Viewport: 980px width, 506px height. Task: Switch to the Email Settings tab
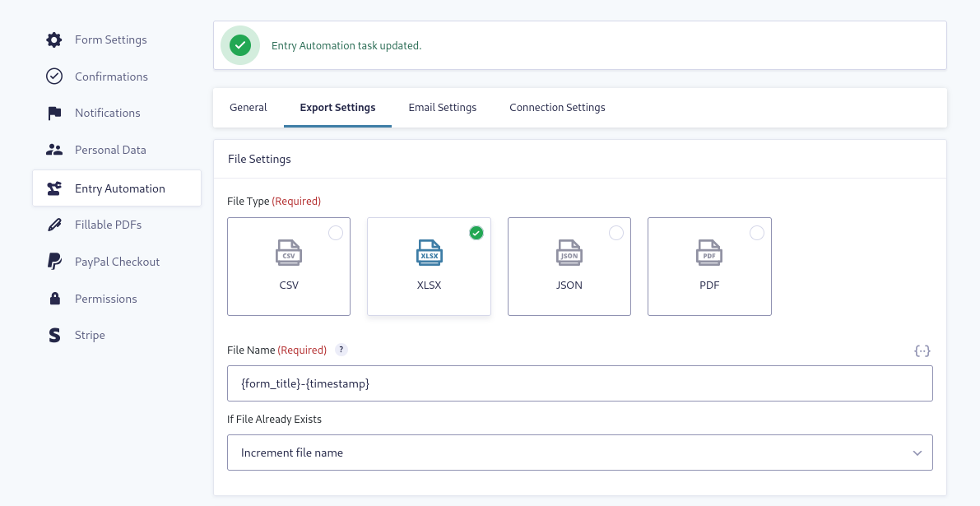[x=442, y=107]
